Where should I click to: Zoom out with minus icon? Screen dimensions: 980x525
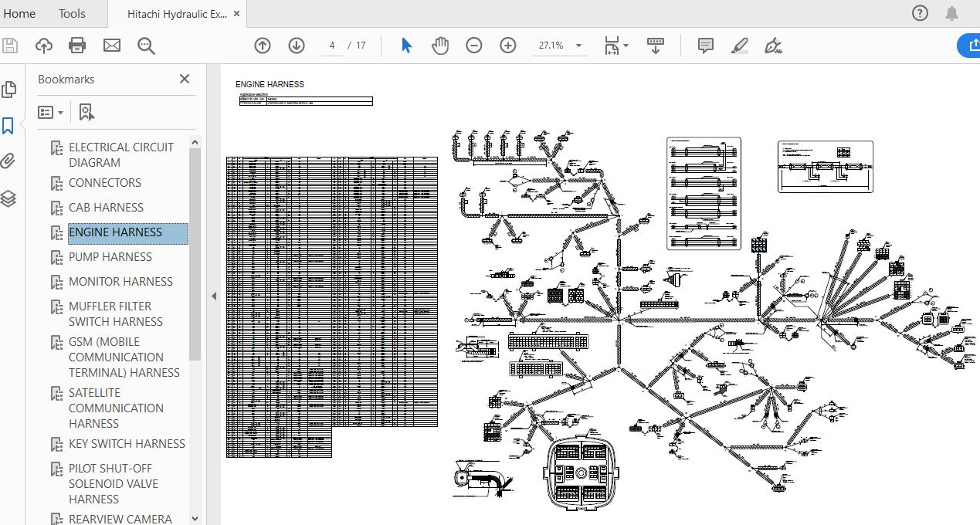click(x=474, y=46)
